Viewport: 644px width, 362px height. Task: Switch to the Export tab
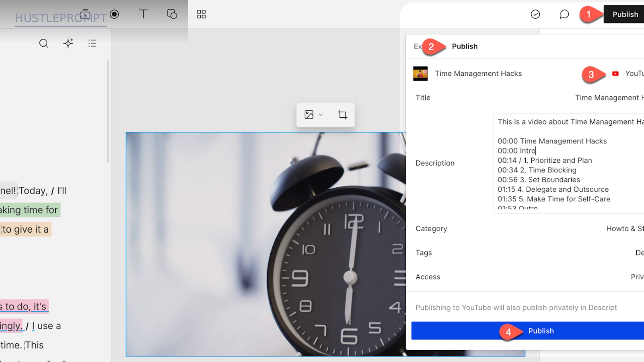point(418,46)
